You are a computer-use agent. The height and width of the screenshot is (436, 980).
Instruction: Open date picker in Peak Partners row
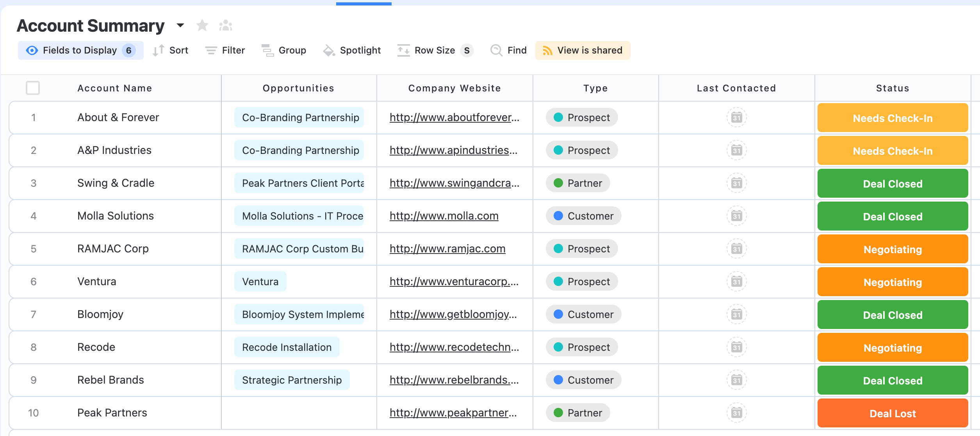click(x=736, y=413)
